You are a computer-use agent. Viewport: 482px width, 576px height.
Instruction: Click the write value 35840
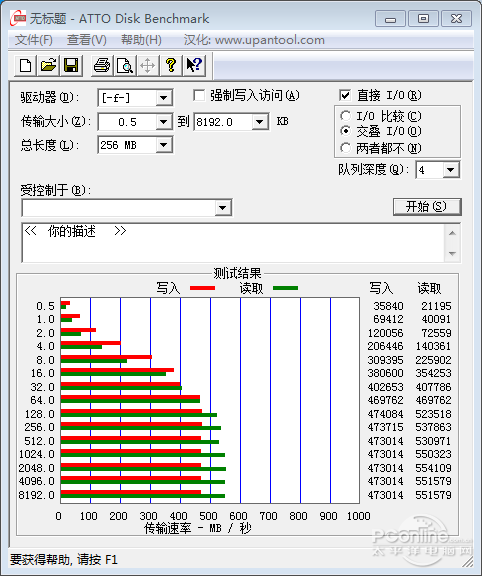pyautogui.click(x=388, y=306)
